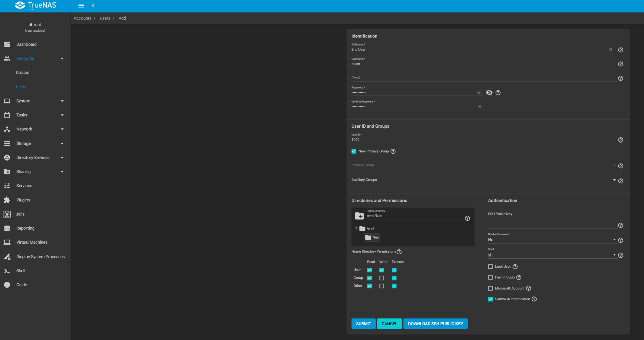
Task: Click the collapse sidebar chevron icon
Action: [93, 6]
